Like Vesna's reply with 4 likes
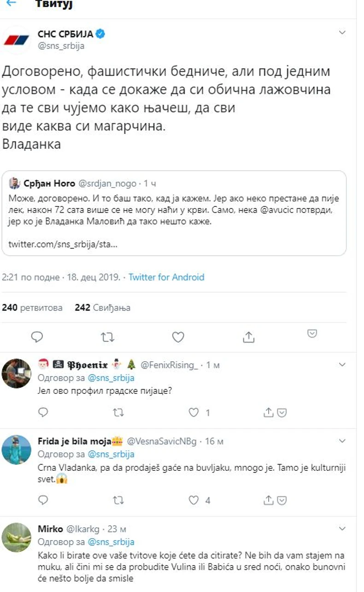The image size is (364, 592). (194, 500)
